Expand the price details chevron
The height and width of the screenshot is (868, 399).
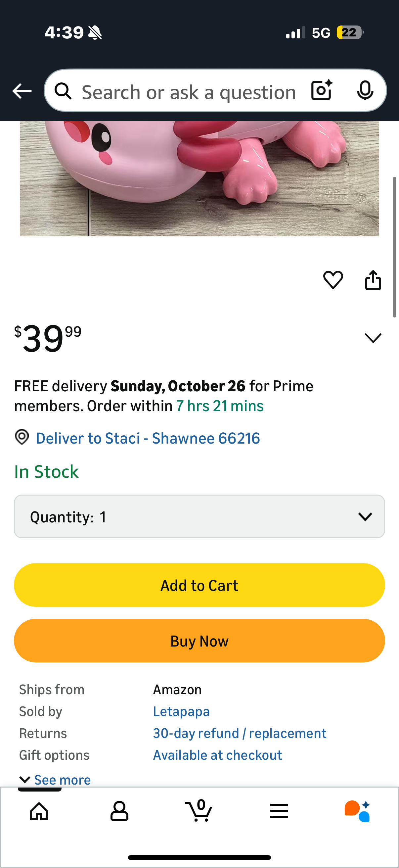[x=373, y=338]
